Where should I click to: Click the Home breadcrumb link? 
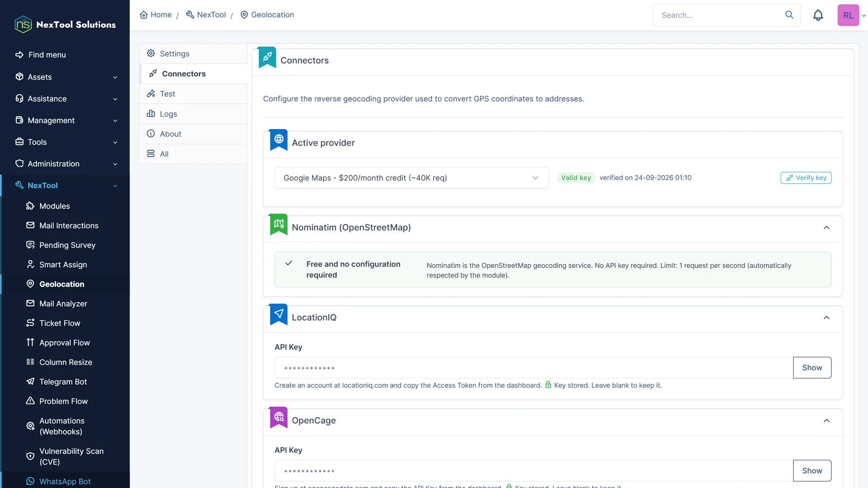(156, 15)
